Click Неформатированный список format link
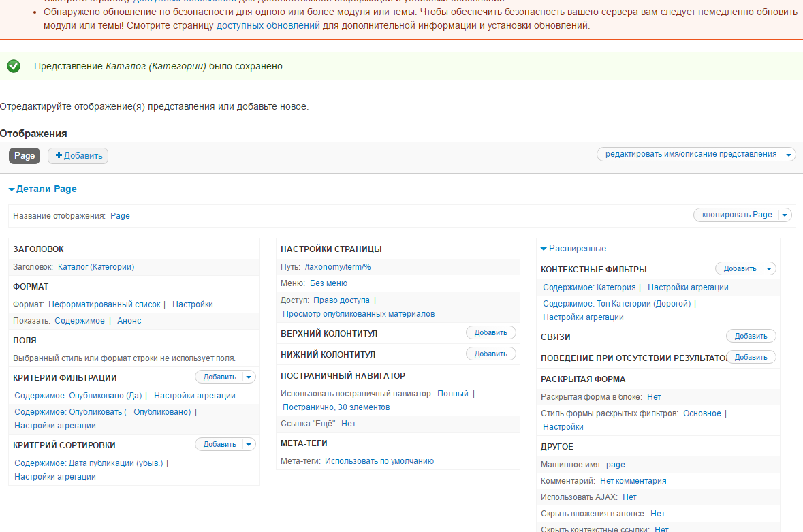Viewport: 803px width, 532px height. click(x=104, y=304)
